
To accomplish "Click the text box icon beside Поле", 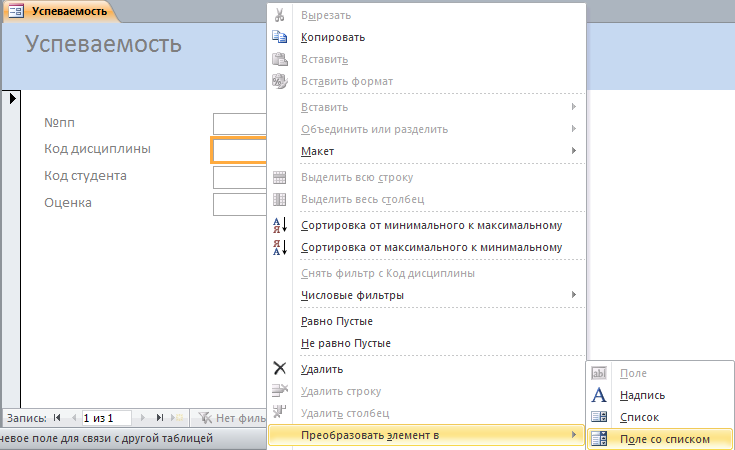I will (x=599, y=373).
